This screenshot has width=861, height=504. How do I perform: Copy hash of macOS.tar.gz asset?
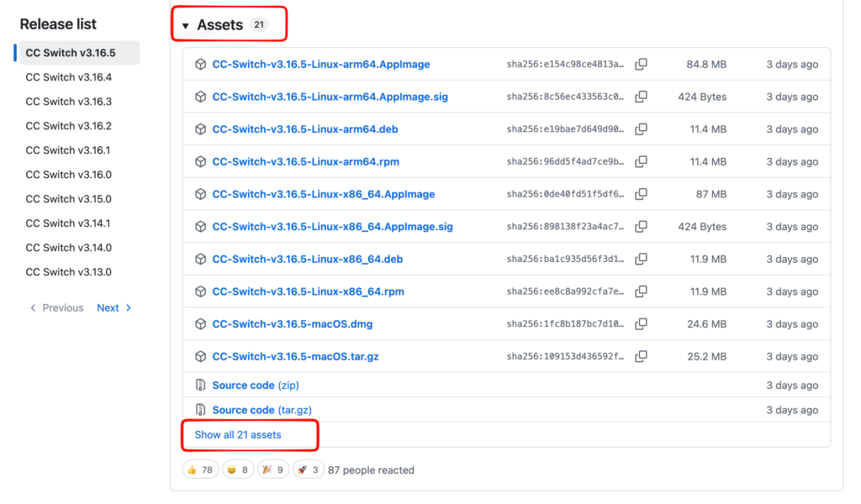coord(641,356)
